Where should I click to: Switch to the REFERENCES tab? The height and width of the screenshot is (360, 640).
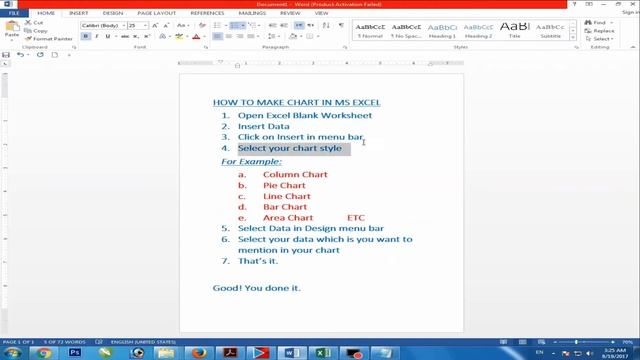pos(207,13)
